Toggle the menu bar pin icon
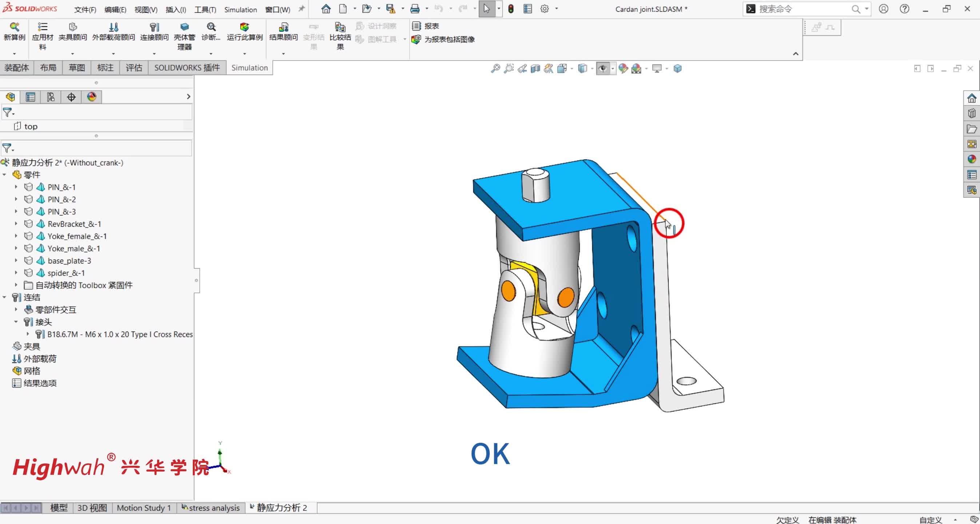 301,9
